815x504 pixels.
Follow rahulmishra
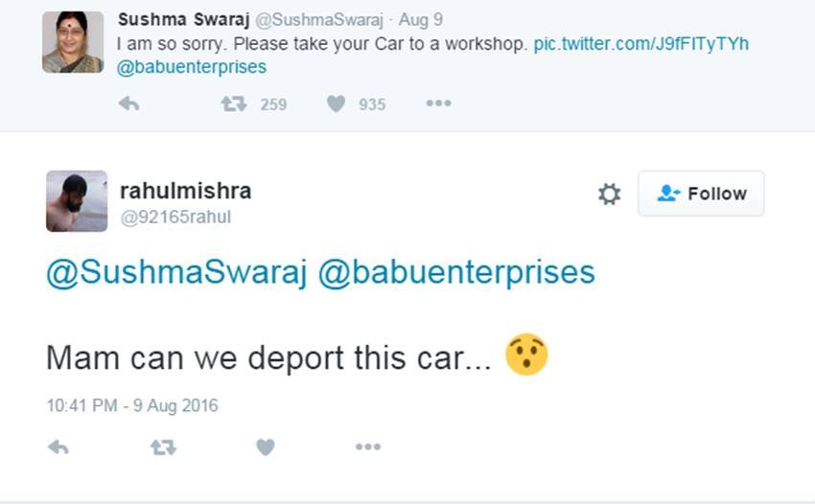(x=701, y=194)
